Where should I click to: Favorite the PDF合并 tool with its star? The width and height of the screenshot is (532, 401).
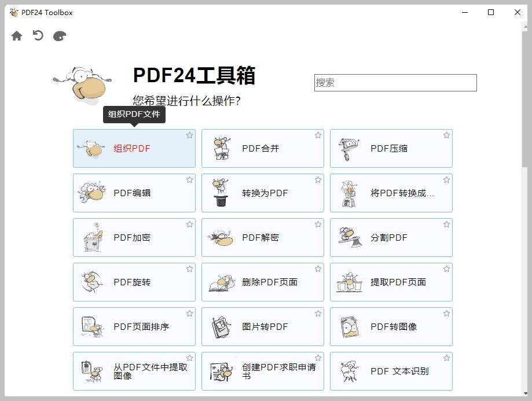pyautogui.click(x=318, y=135)
